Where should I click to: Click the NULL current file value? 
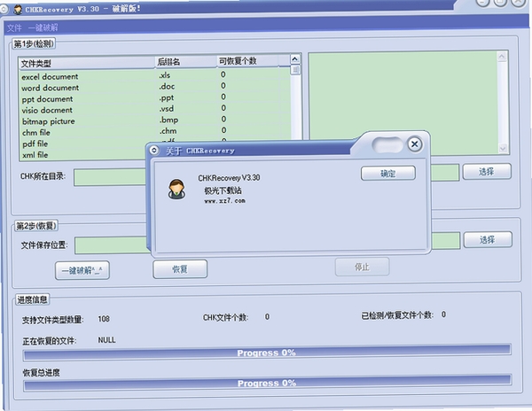coord(106,340)
